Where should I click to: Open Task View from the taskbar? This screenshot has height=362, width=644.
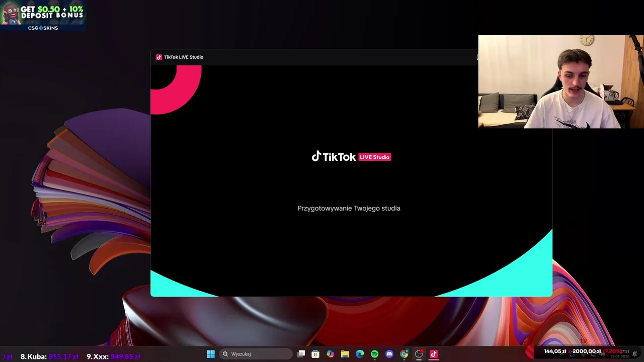[x=301, y=354]
